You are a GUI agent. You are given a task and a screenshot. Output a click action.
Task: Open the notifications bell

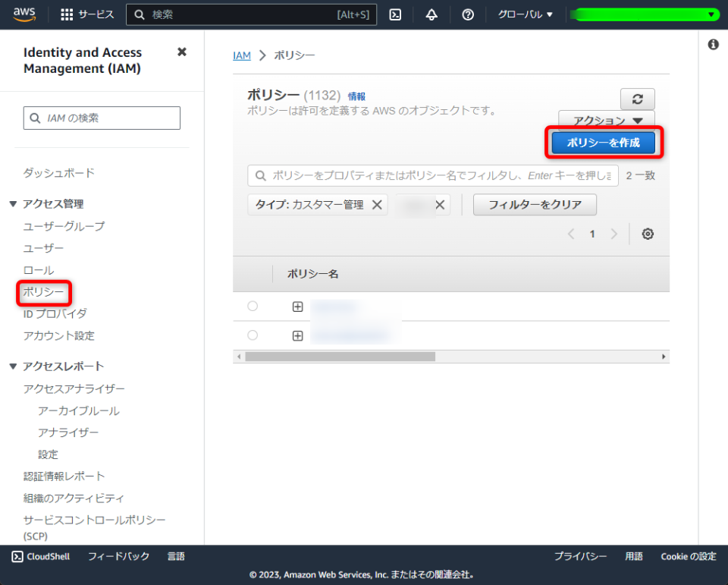431,14
